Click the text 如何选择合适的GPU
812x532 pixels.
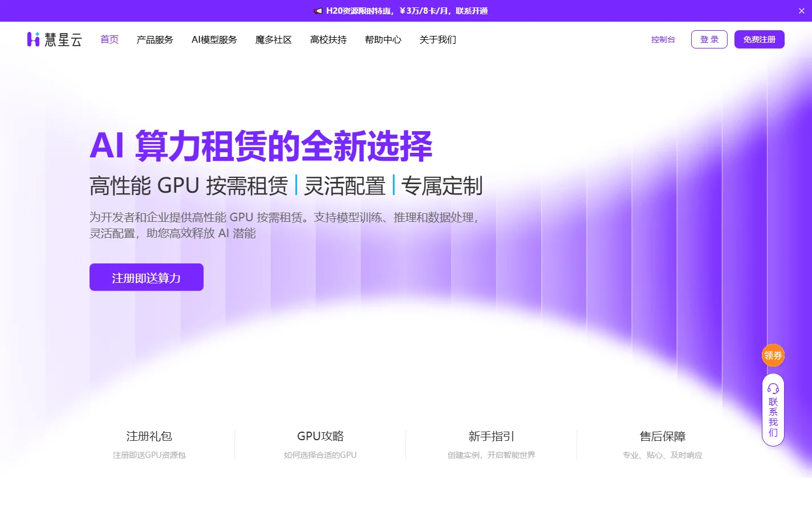click(320, 455)
